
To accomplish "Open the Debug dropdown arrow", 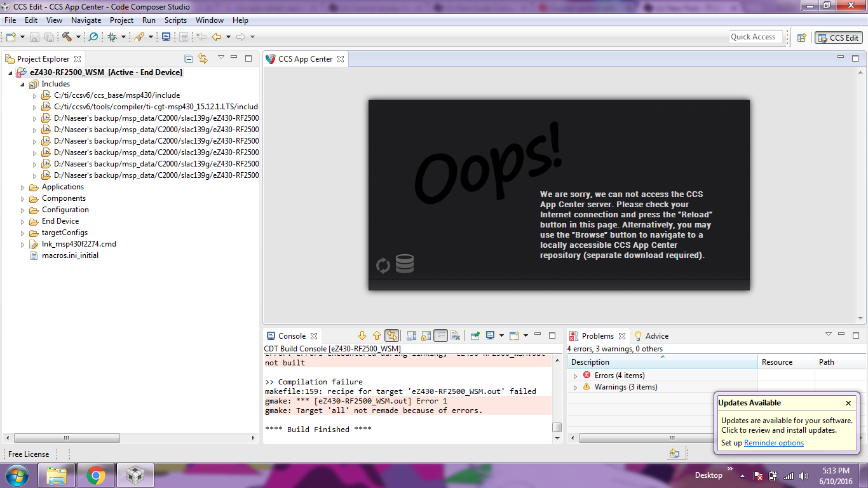I will 124,37.
